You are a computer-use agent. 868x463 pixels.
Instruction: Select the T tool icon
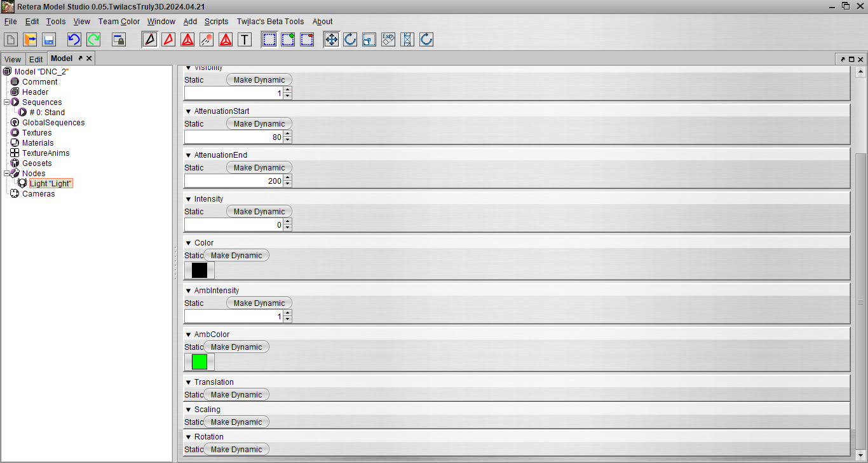point(245,39)
